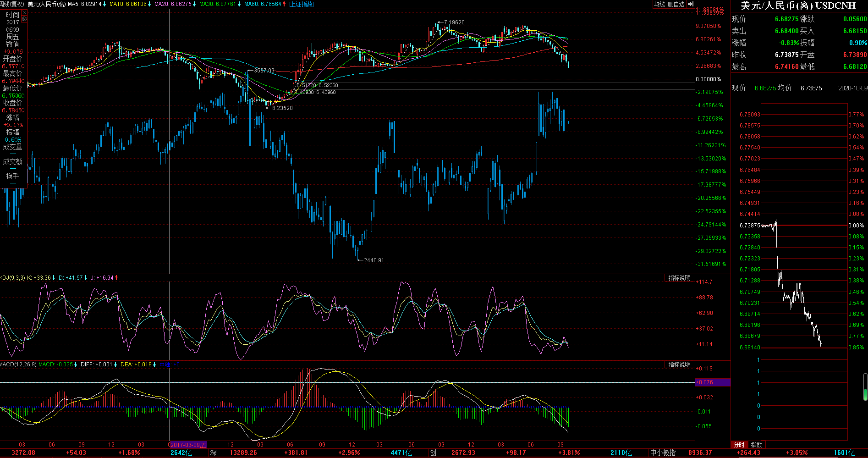868x458 pixels.
Task: Close the floating data info panel
Action: point(24,13)
